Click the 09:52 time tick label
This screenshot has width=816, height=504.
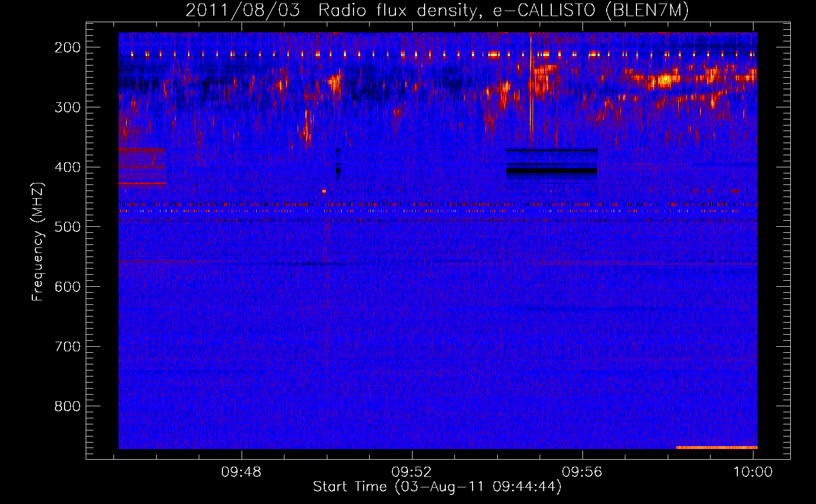pyautogui.click(x=412, y=472)
